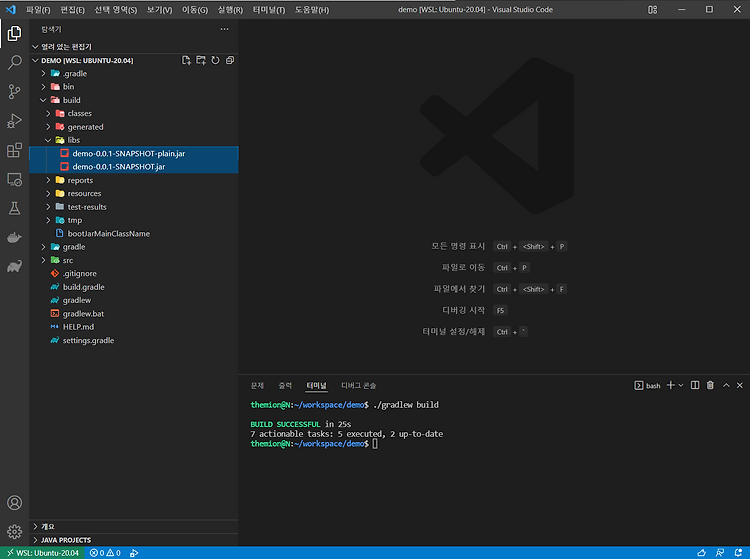750x559 pixels.
Task: Switch to the 출력 output tab
Action: point(285,385)
